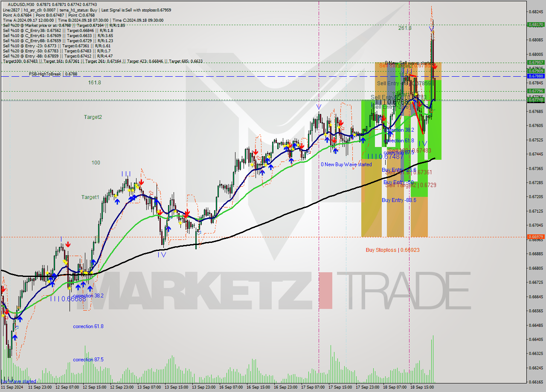546x392 pixels.
Task: Click the blue 0.67880 price tag
Action: click(536, 76)
